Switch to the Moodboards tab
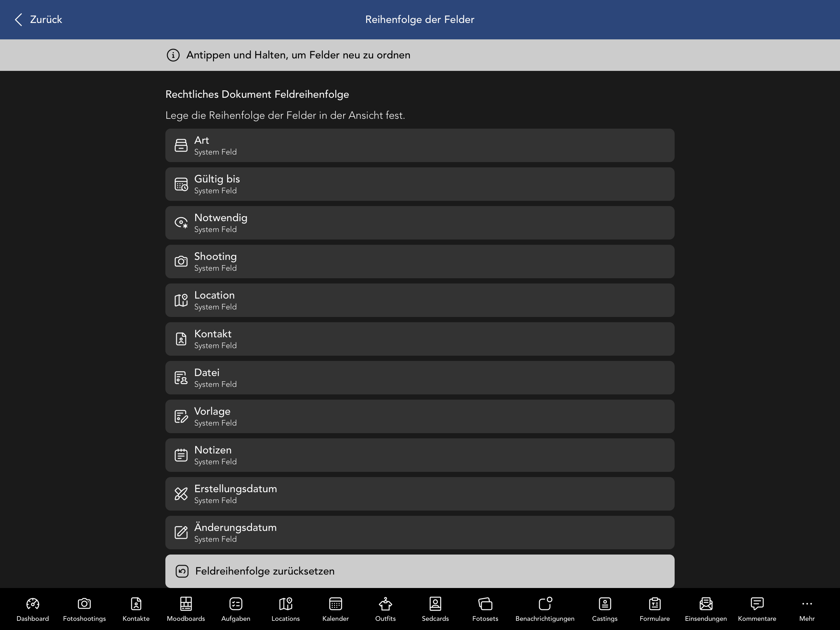 pos(186,609)
